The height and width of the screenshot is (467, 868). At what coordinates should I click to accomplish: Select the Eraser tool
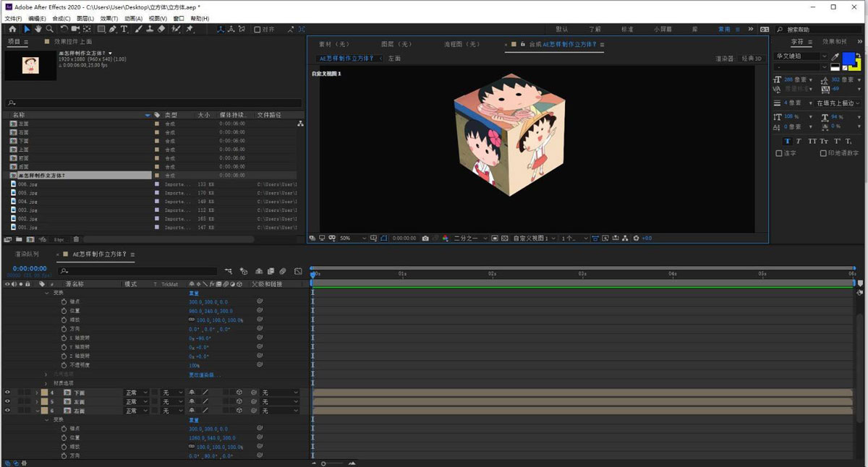point(161,29)
